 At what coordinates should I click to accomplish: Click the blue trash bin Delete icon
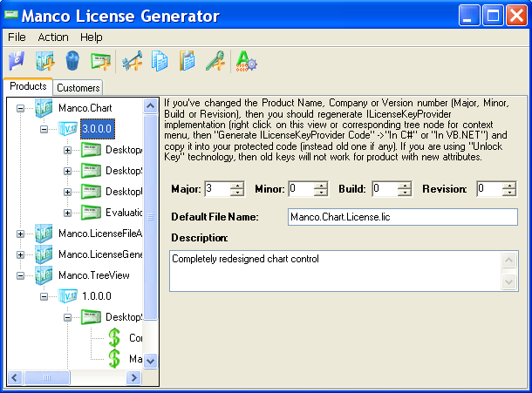(72, 61)
